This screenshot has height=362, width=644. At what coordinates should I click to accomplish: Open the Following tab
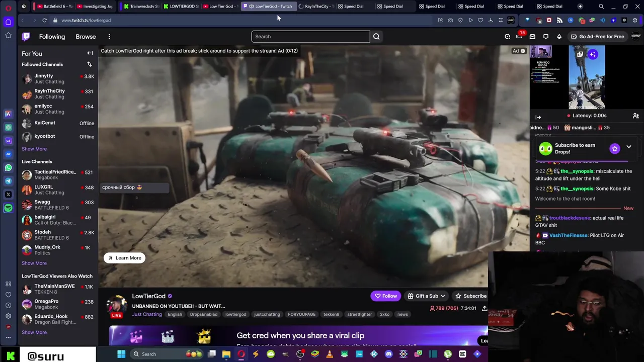click(x=52, y=37)
